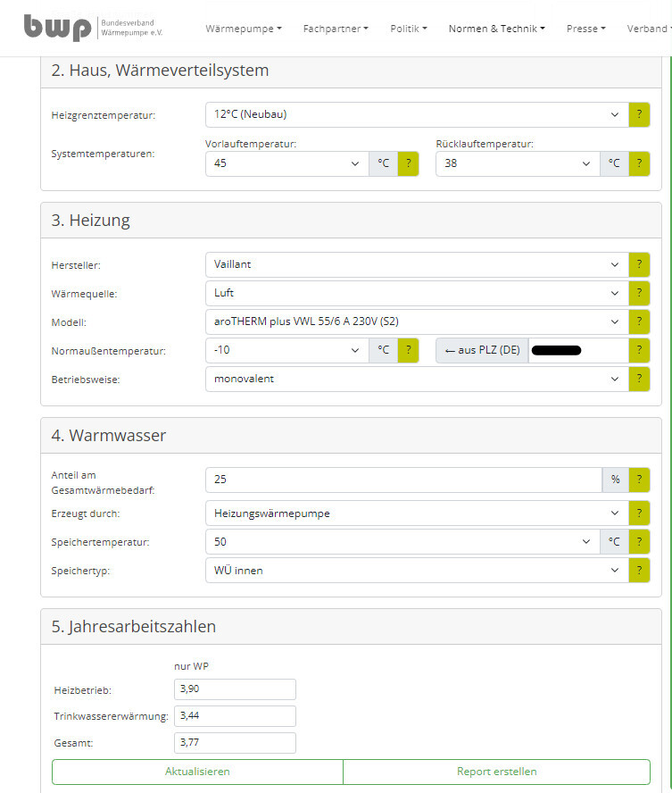Show help for Wärmequelle field

click(639, 293)
